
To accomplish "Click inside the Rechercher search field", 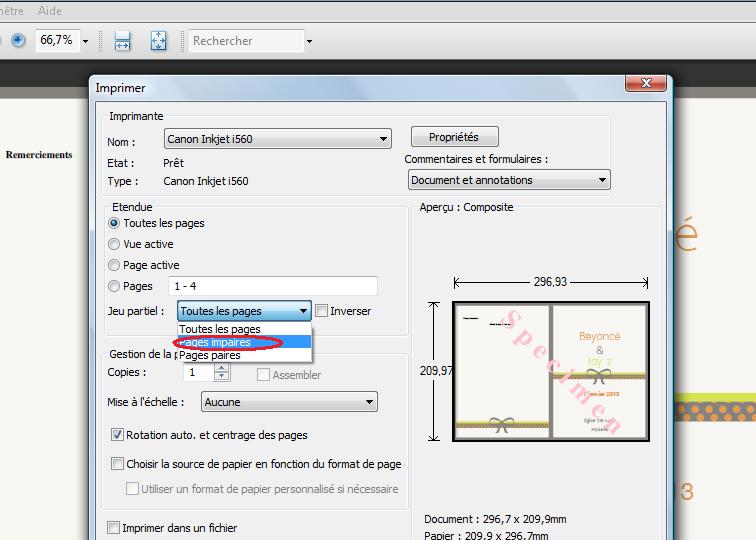I will [x=245, y=41].
